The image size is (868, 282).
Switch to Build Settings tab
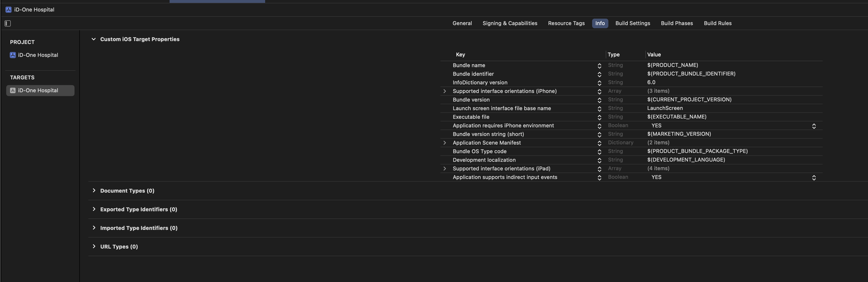632,23
